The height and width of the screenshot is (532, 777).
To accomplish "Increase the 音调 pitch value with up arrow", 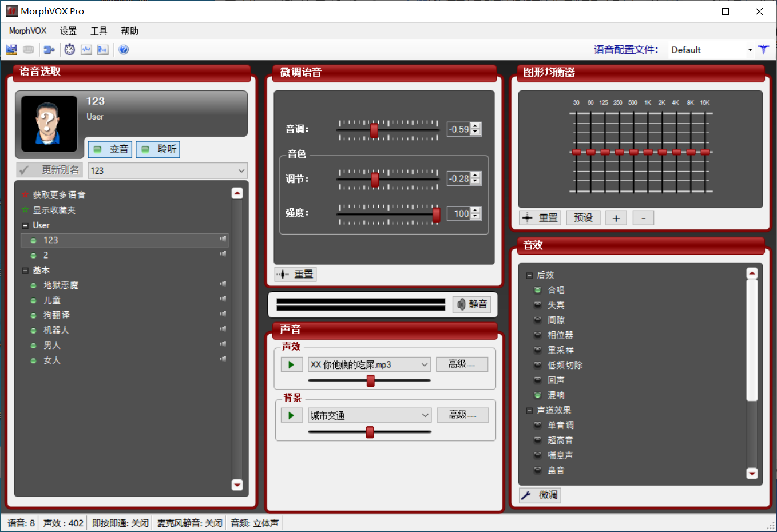I will [x=475, y=126].
